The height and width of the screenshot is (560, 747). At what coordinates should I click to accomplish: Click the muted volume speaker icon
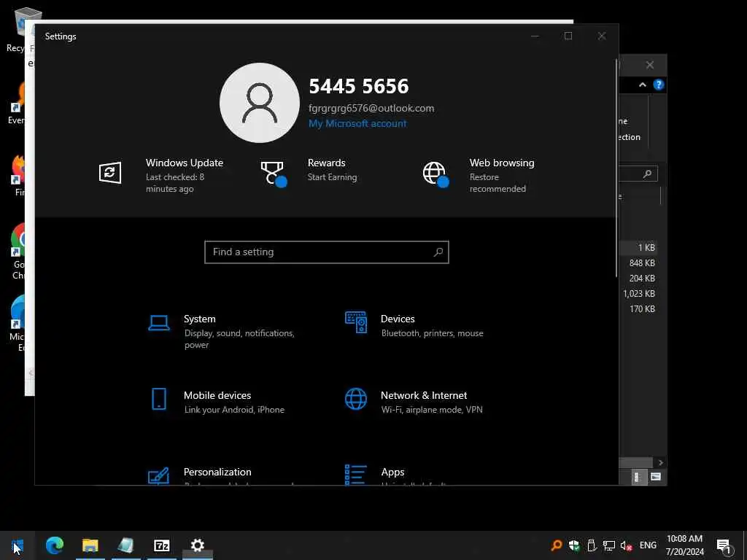tap(626, 545)
